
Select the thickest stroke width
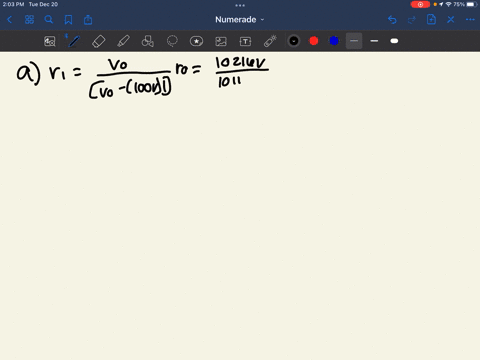click(394, 41)
